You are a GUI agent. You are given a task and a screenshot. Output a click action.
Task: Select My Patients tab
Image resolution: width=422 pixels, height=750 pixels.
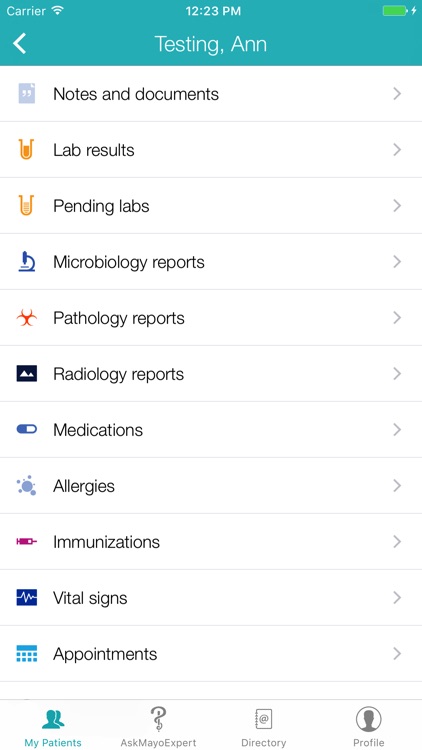point(53,727)
